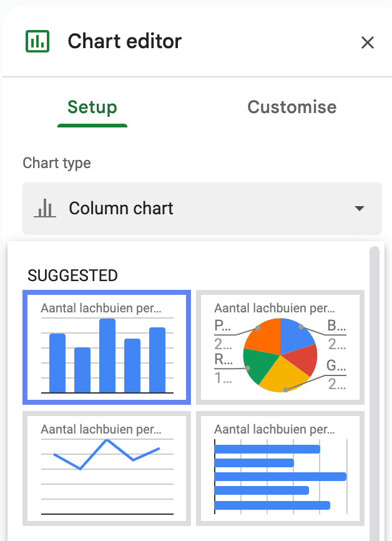392x541 pixels.
Task: Click the small column chart icon in dropdown
Action: click(45, 209)
